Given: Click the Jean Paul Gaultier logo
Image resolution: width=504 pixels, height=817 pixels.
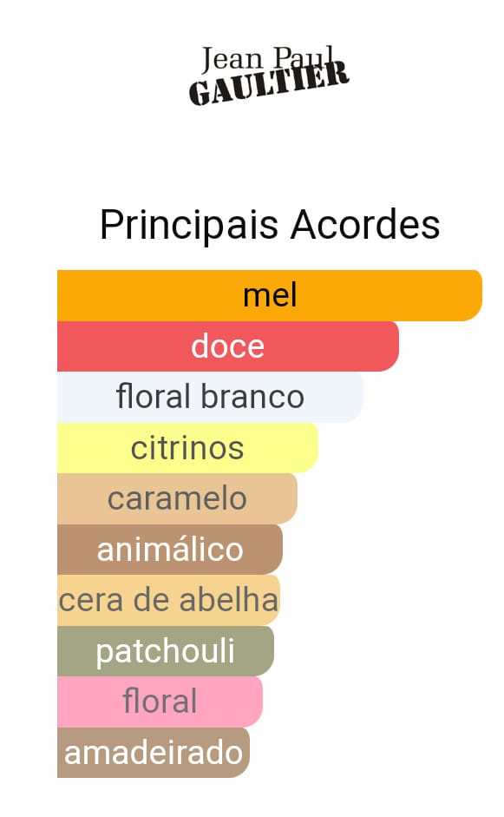Looking at the screenshot, I should (x=269, y=76).
